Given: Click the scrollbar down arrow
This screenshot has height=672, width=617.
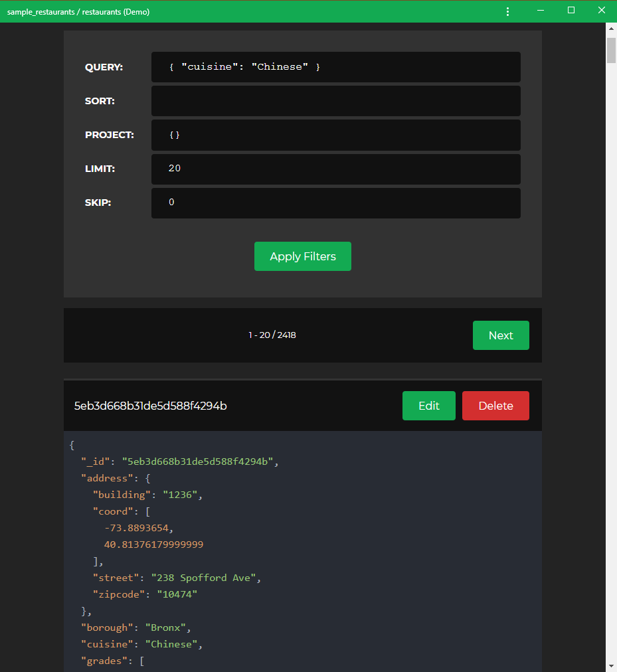Looking at the screenshot, I should tap(611, 665).
